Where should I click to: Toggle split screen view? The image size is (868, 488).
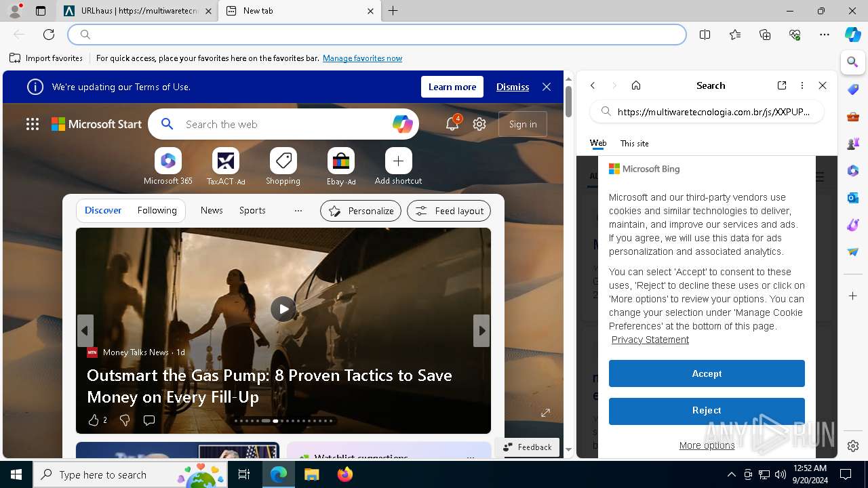(x=705, y=35)
